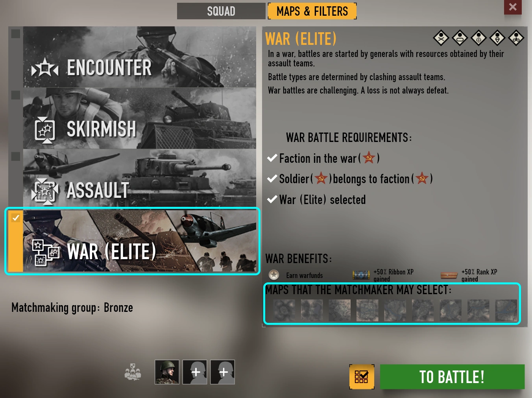Viewport: 532px width, 398px height.
Task: Add a soldier in the first empty squad slot
Action: pos(195,372)
